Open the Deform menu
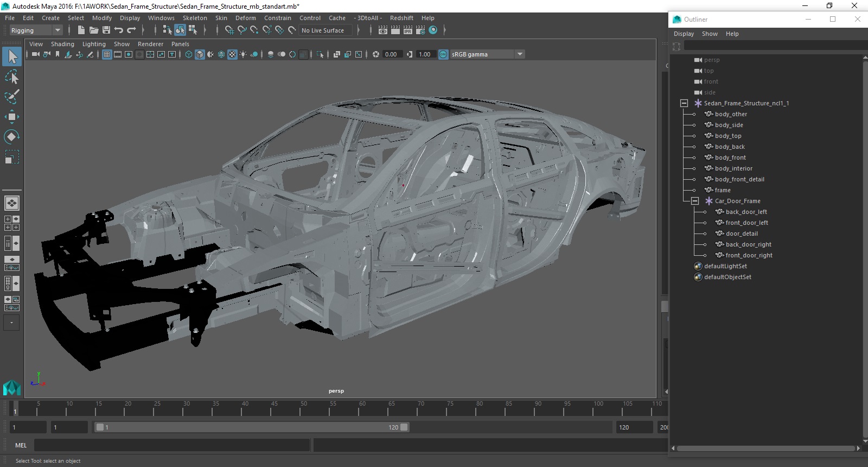868x467 pixels. 245,18
